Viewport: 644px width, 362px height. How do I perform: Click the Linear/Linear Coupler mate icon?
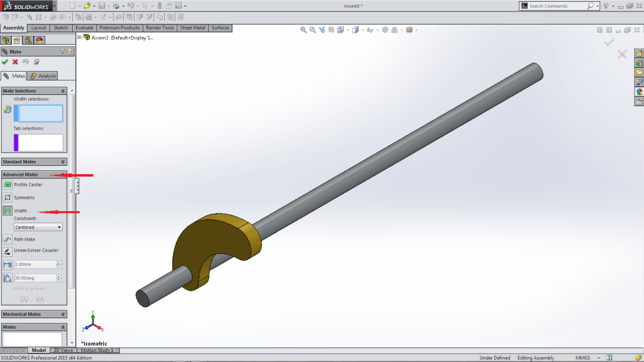(x=8, y=251)
